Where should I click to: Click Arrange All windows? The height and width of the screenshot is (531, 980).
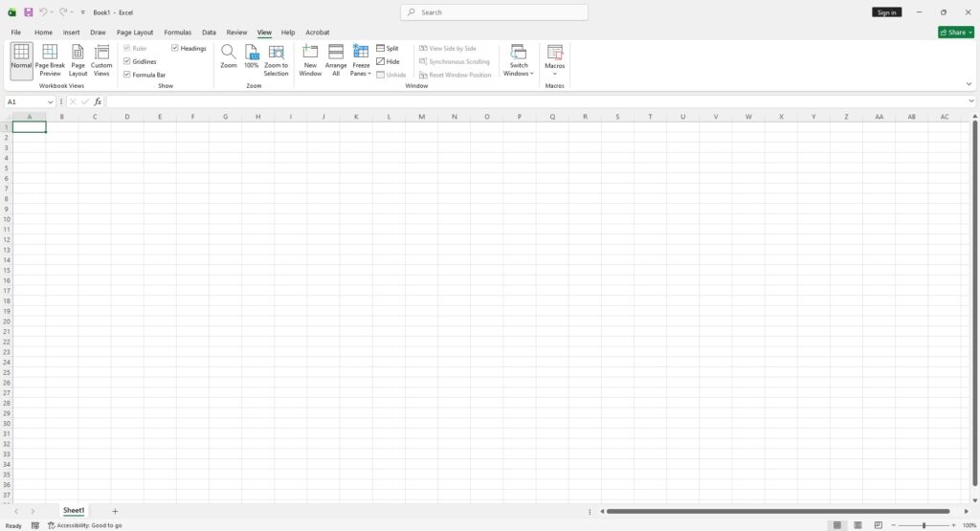click(336, 60)
